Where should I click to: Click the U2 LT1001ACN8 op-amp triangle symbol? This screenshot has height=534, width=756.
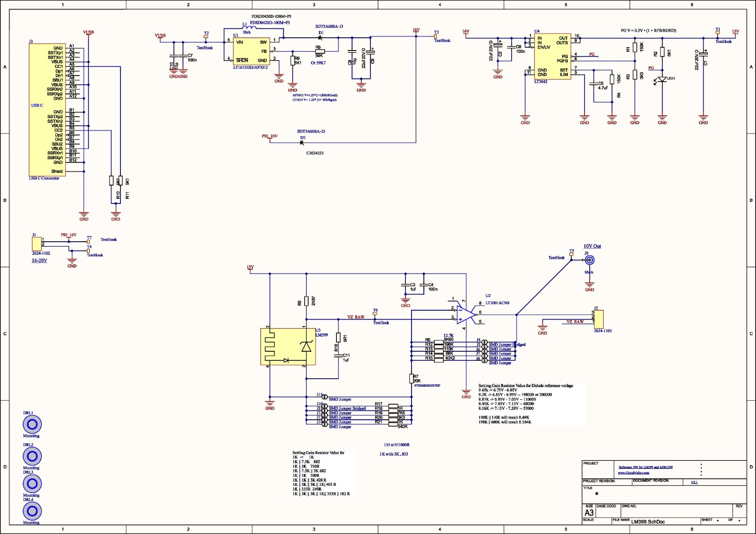(x=465, y=314)
